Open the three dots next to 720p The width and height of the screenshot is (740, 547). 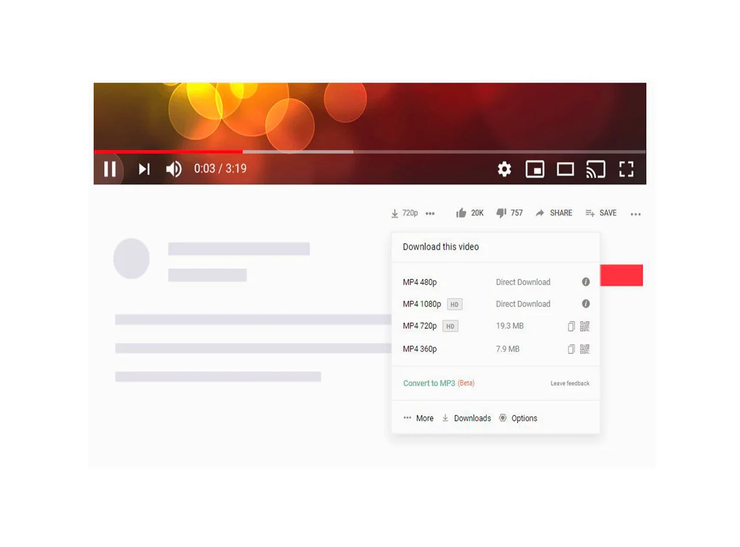430,214
